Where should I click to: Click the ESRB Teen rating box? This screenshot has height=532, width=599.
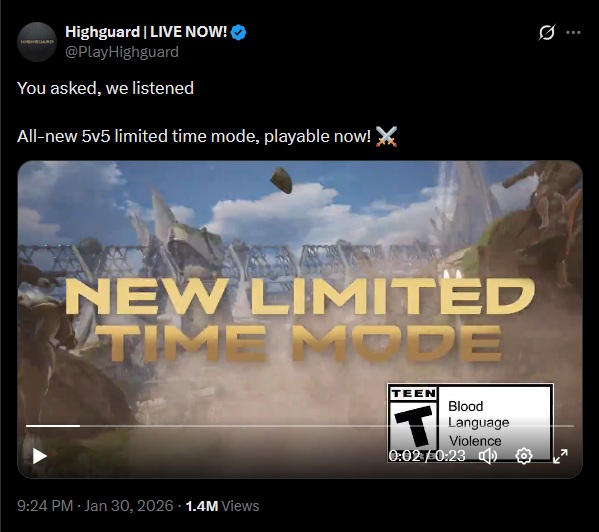click(x=470, y=423)
